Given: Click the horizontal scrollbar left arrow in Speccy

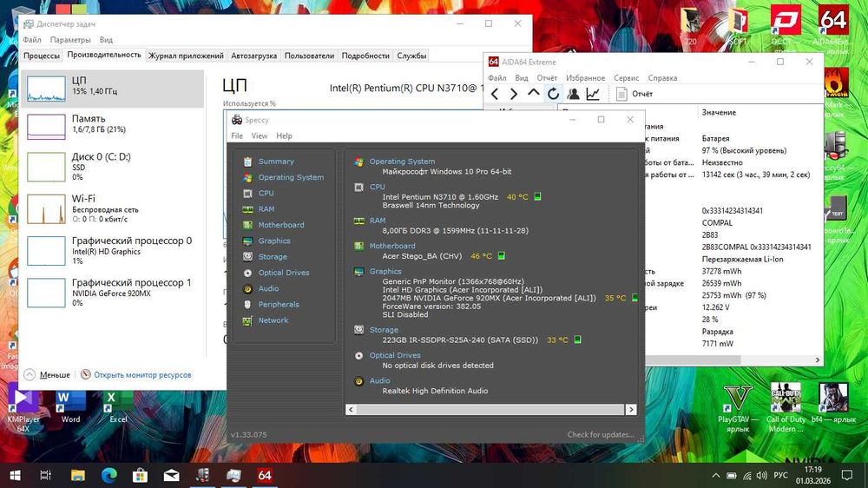Looking at the screenshot, I should 351,409.
